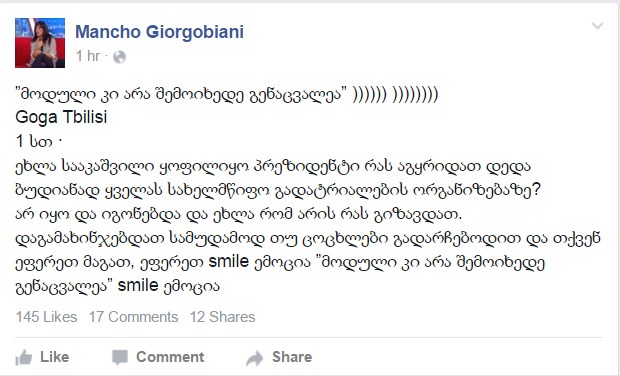620x376 pixels.
Task: Click the thumbs-up icon beside Like
Action: point(24,357)
